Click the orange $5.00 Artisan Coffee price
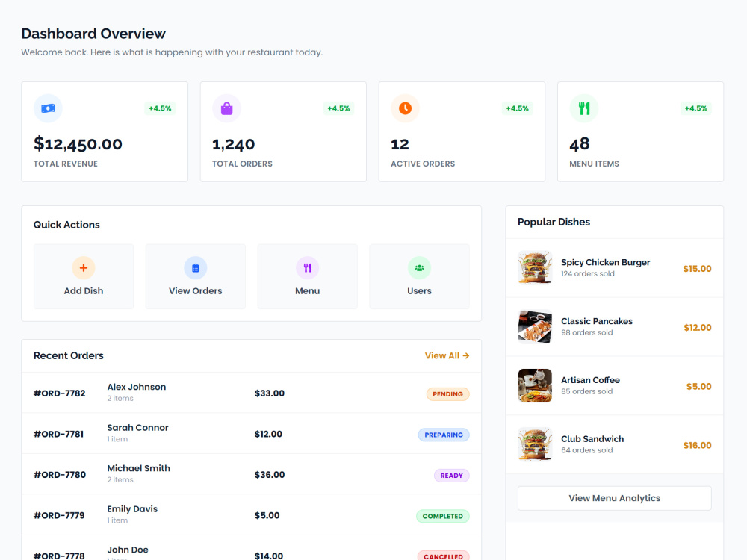This screenshot has height=560, width=747. [699, 386]
